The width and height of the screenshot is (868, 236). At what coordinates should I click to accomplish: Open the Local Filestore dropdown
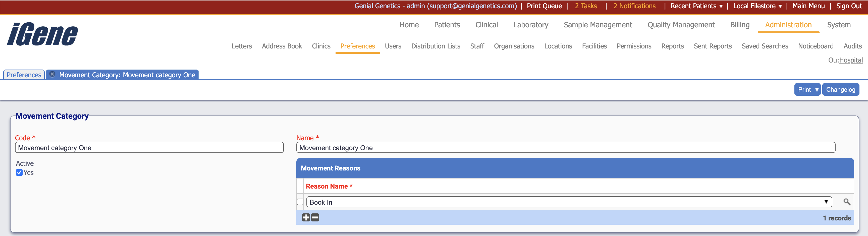[x=757, y=6]
